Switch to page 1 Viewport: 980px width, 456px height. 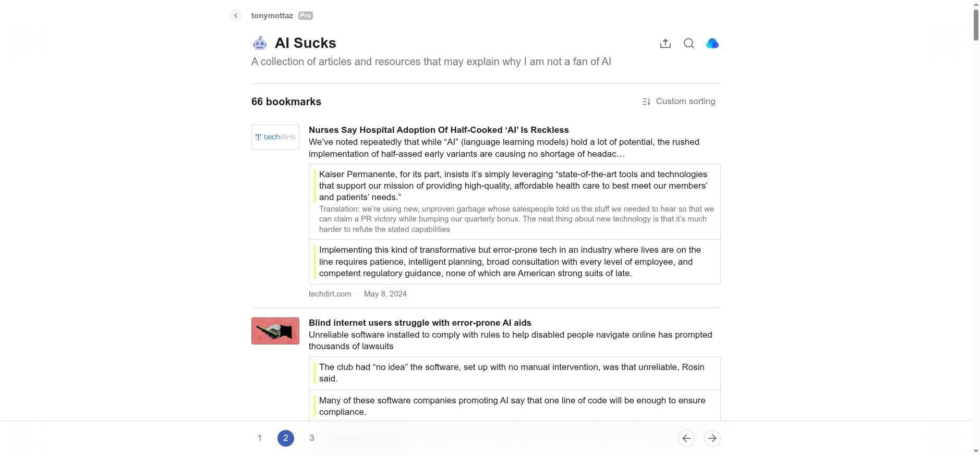(x=260, y=438)
